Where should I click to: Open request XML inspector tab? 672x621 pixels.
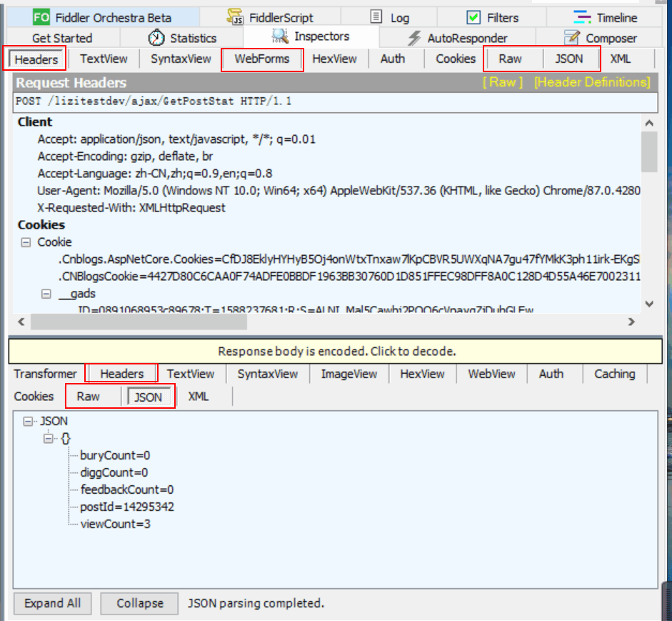click(620, 59)
